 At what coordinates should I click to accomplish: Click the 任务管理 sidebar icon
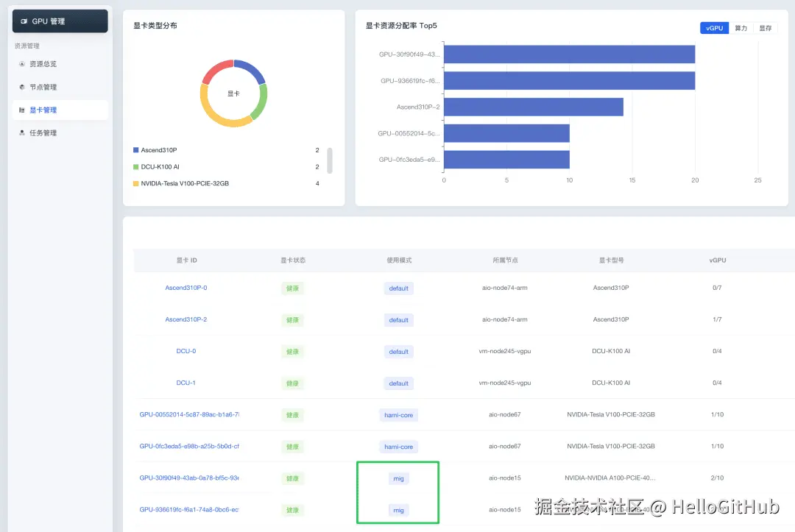click(x=22, y=133)
